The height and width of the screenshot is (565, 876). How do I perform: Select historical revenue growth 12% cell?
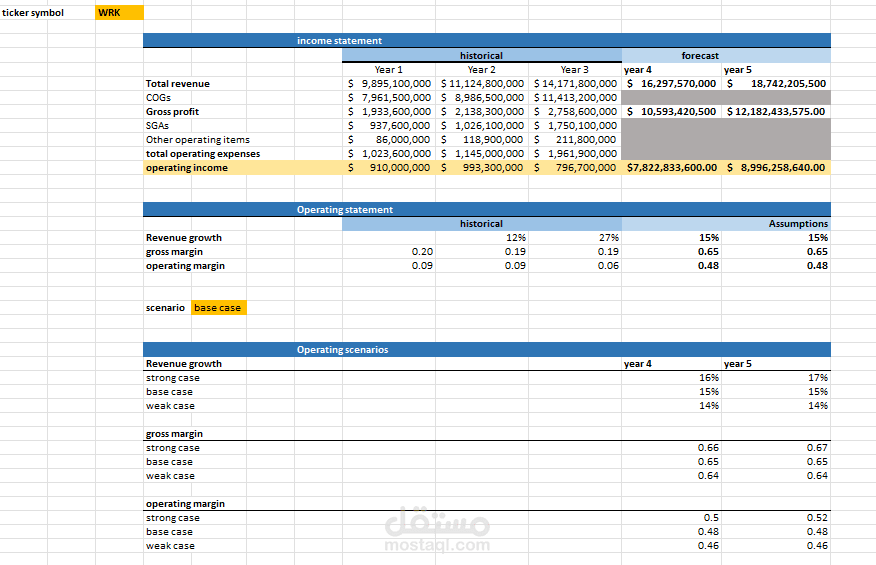coord(482,238)
